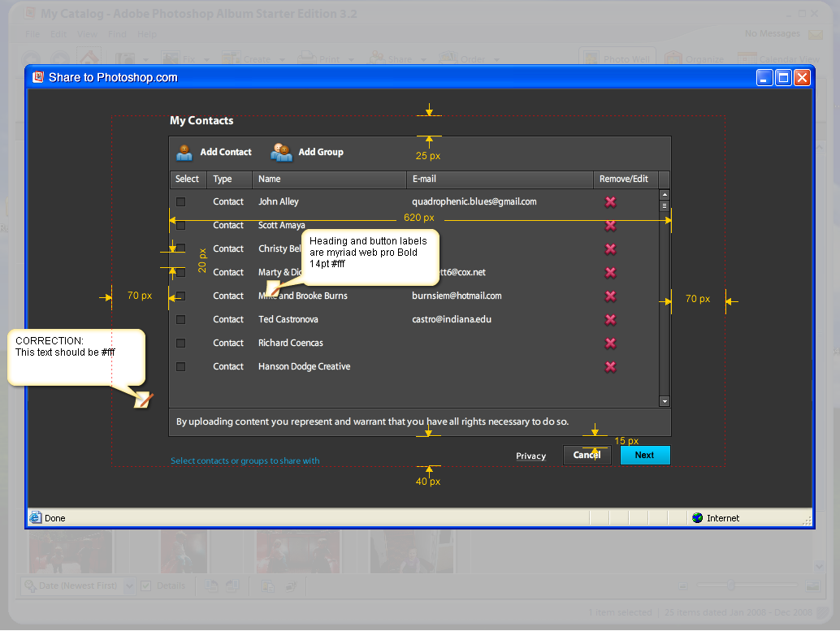Open Create in the background Album toolbar
Image resolution: width=840 pixels, height=631 pixels.
253,59
